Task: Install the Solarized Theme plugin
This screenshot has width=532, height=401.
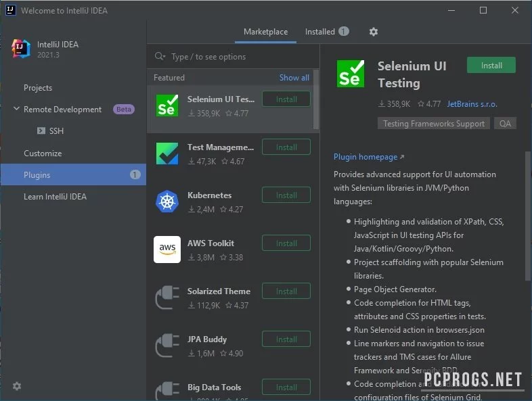Action: click(286, 291)
